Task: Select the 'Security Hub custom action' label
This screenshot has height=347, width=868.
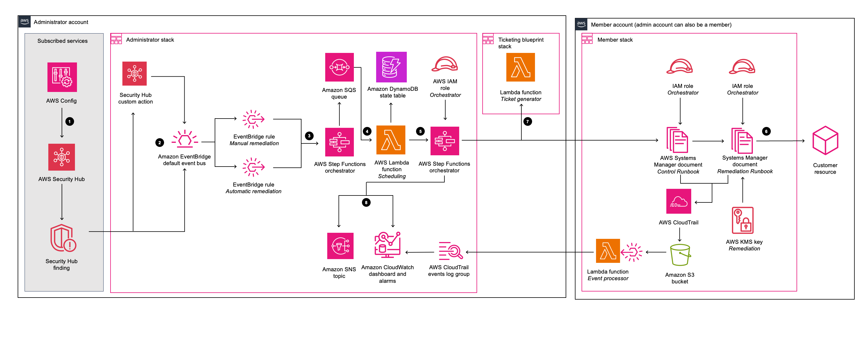Action: point(135,98)
